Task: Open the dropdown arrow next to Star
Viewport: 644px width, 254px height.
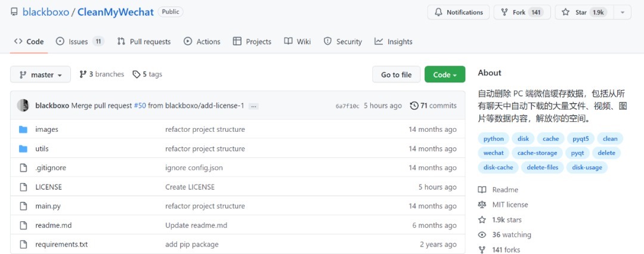Action: point(622,12)
